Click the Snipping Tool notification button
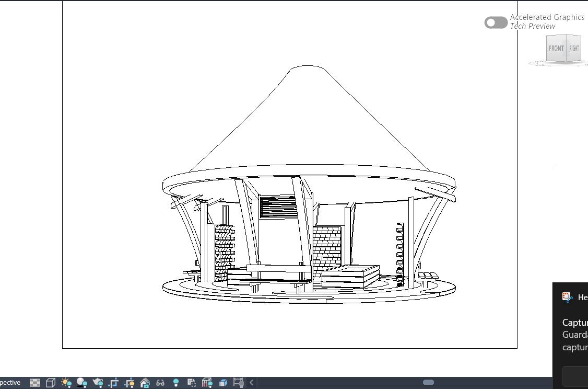The width and height of the screenshot is (588, 389). 575,376
